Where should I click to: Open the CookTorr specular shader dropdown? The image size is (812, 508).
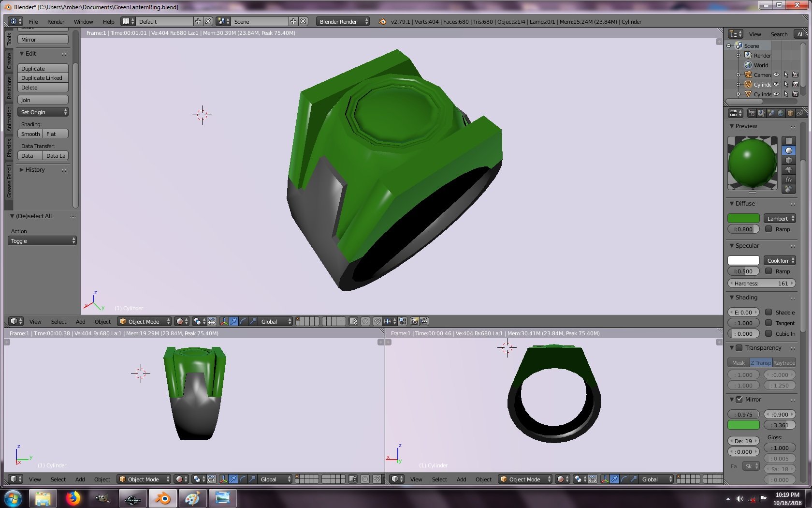click(780, 261)
